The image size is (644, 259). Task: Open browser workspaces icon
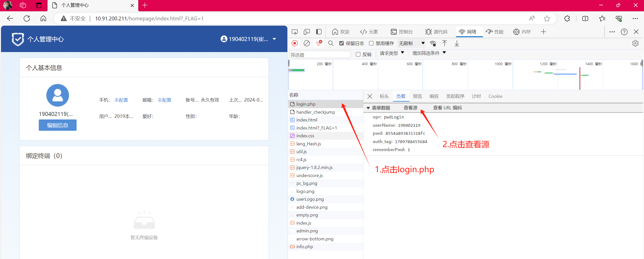click(x=23, y=5)
